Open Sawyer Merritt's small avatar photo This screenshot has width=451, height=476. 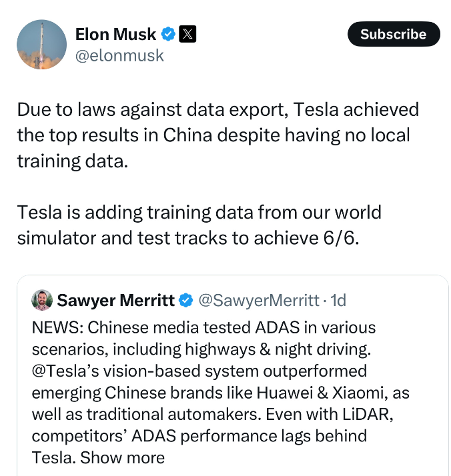pyautogui.click(x=42, y=300)
